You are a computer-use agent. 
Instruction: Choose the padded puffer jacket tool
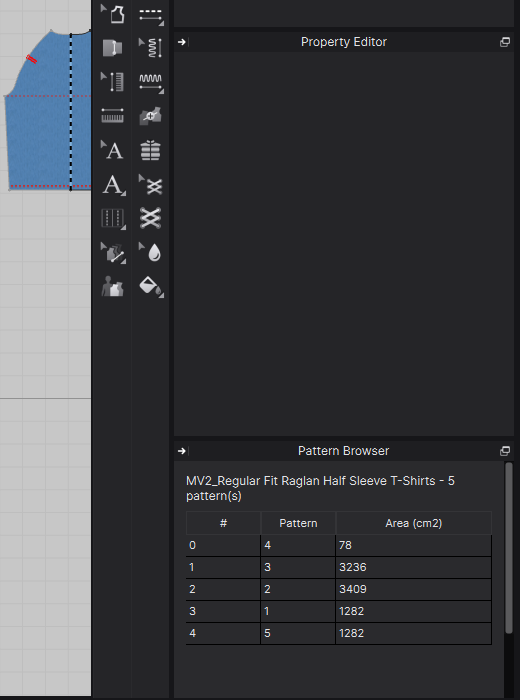point(151,150)
